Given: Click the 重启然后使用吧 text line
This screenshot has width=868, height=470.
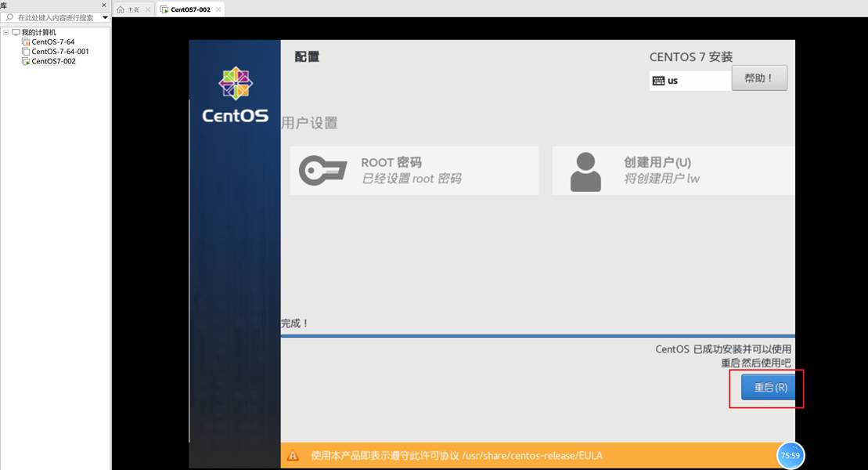Looking at the screenshot, I should (x=755, y=363).
